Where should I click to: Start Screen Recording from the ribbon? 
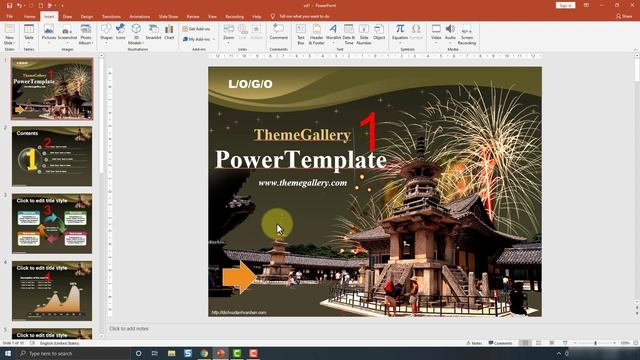pyautogui.click(x=467, y=34)
